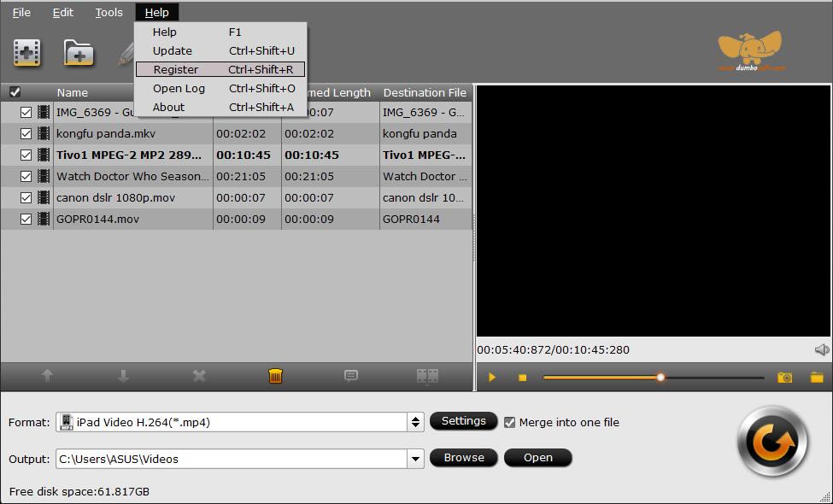Click the Settings button
The image size is (833, 504).
463,421
